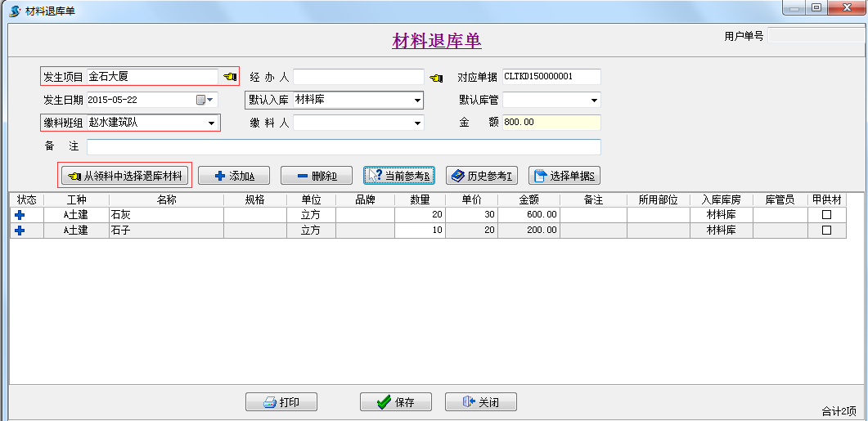Click the blue plus icon in 石灰 row

pos(20,214)
